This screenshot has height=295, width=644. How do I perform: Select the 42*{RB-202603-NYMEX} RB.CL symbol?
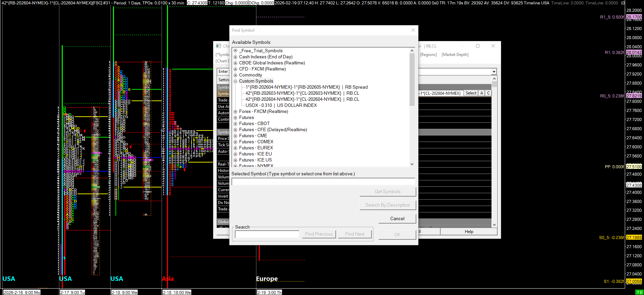[302, 93]
